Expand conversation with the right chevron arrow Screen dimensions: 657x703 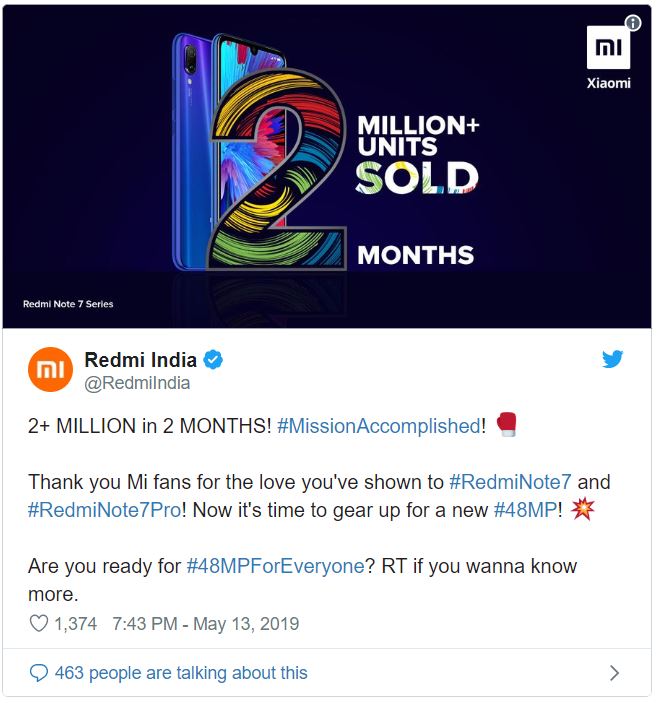point(614,673)
